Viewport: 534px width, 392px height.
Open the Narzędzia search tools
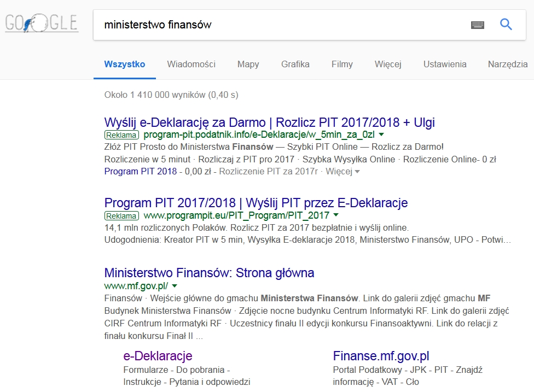pos(507,64)
